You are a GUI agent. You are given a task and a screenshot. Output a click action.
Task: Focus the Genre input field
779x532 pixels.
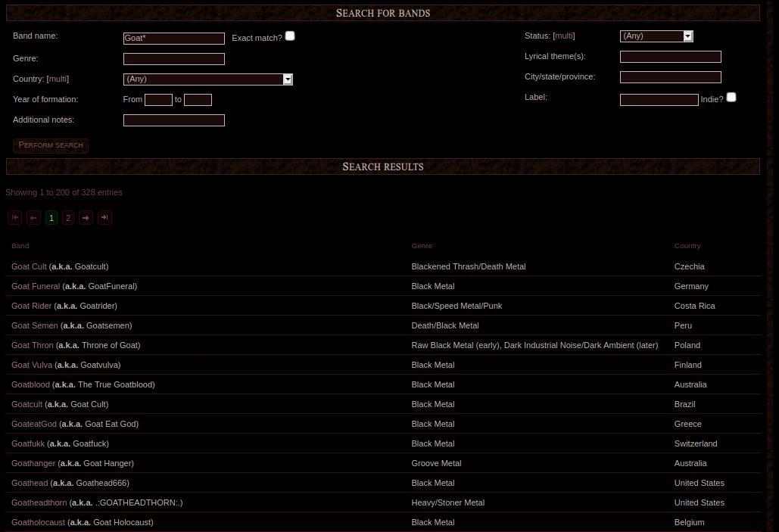[x=174, y=58]
